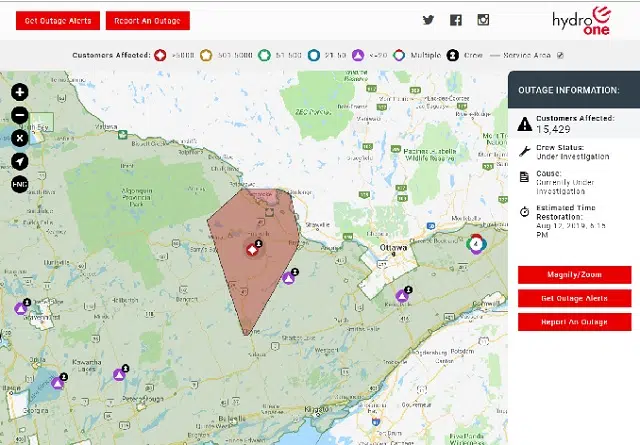Open the Hydro One Instagram page
The height and width of the screenshot is (445, 640).
click(x=483, y=20)
